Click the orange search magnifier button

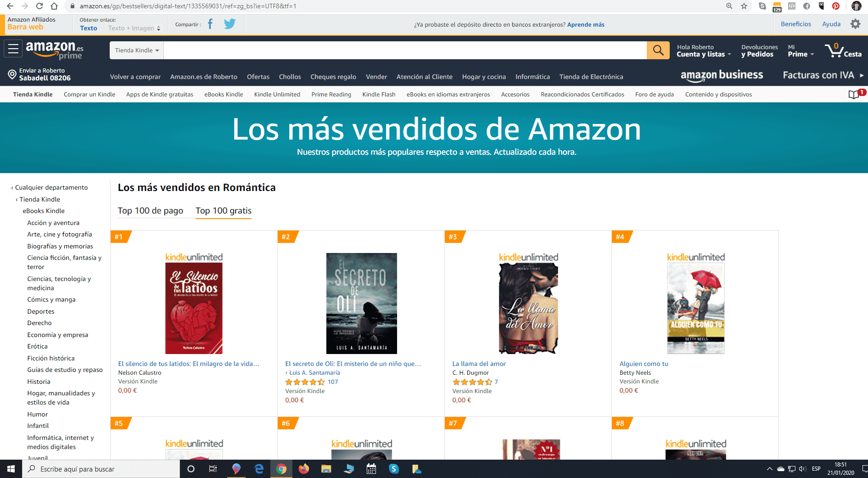(658, 50)
